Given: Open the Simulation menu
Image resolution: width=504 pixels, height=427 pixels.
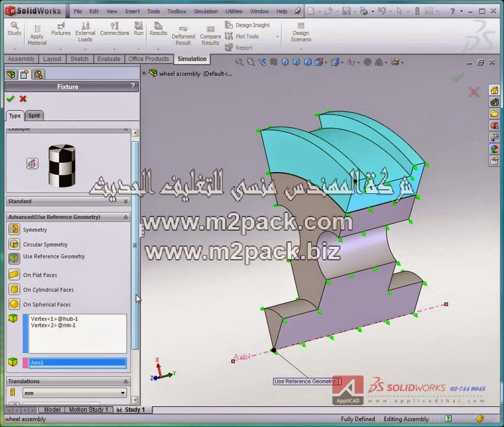Looking at the screenshot, I should point(206,11).
